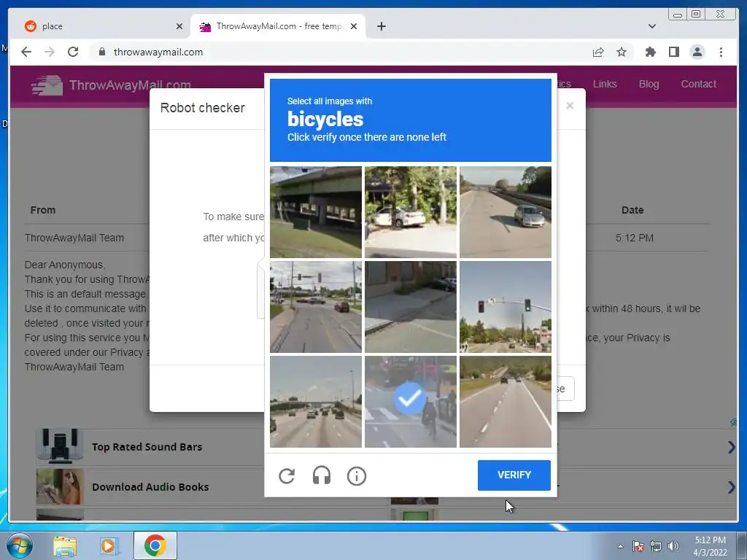Switch to the audio challenge headphones icon
This screenshot has height=560, width=747.
[x=322, y=475]
